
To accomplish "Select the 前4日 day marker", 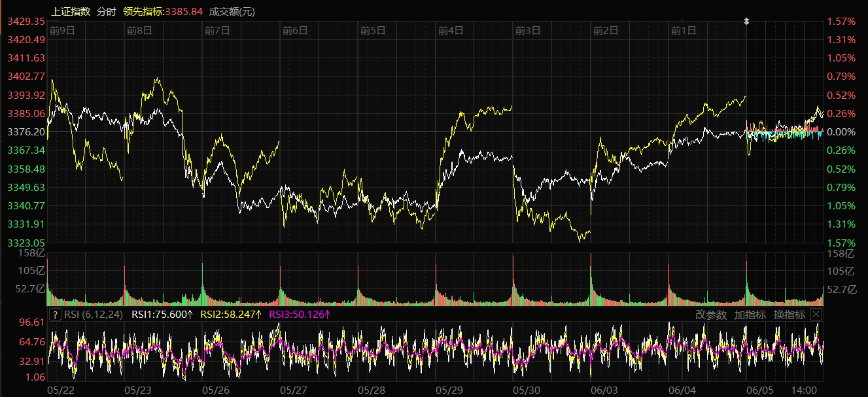I will tap(451, 30).
